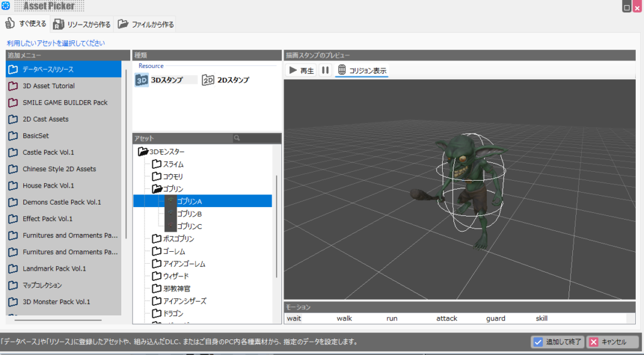Click the play (再生) button icon
This screenshot has width=644, height=355.
(x=293, y=70)
